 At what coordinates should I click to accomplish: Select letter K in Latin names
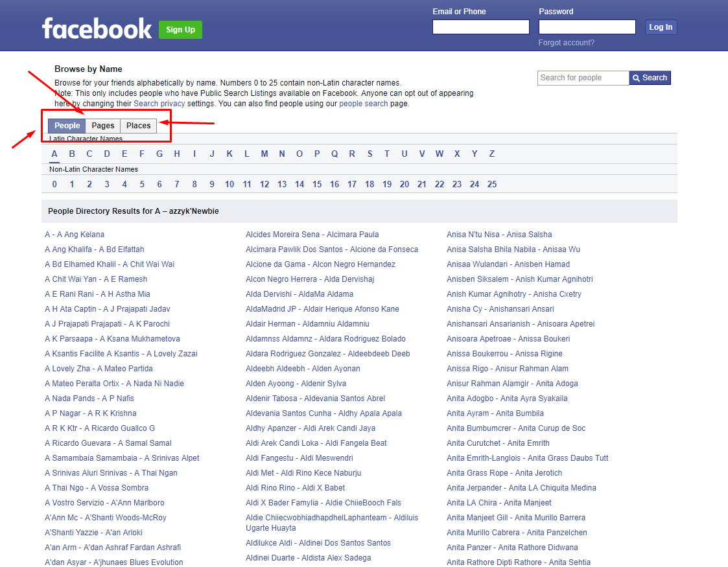pyautogui.click(x=229, y=154)
